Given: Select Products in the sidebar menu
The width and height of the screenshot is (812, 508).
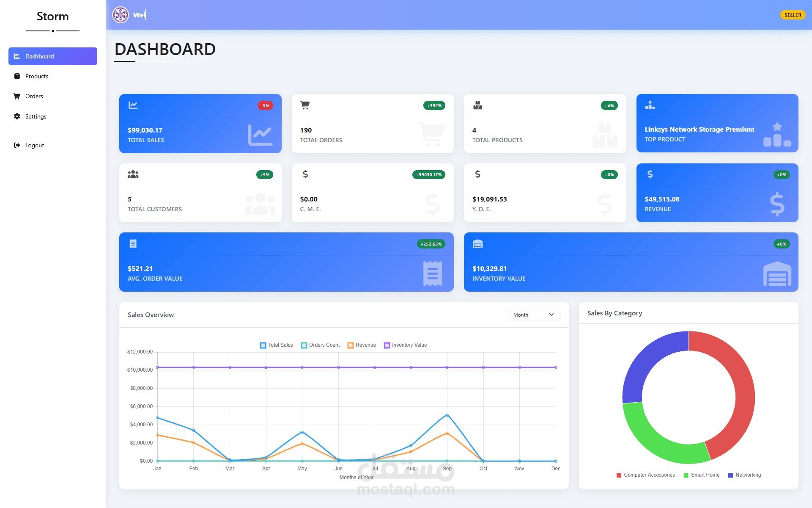Looking at the screenshot, I should [x=36, y=76].
